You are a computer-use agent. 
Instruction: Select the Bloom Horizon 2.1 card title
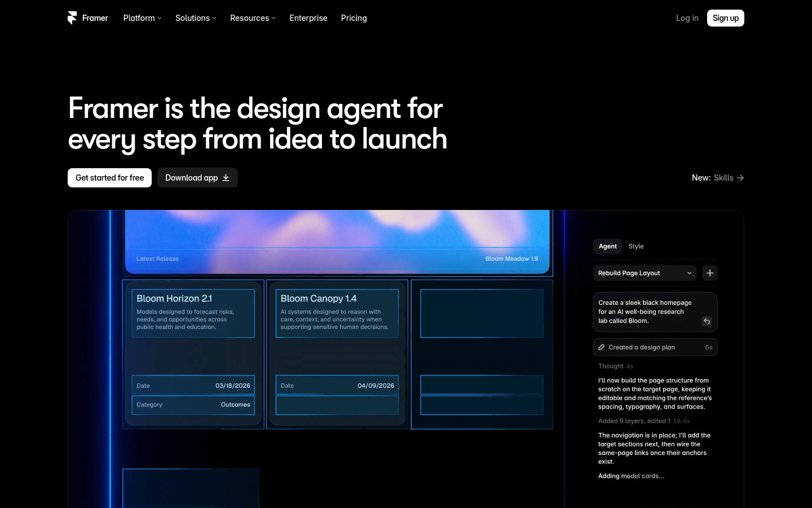click(x=174, y=299)
